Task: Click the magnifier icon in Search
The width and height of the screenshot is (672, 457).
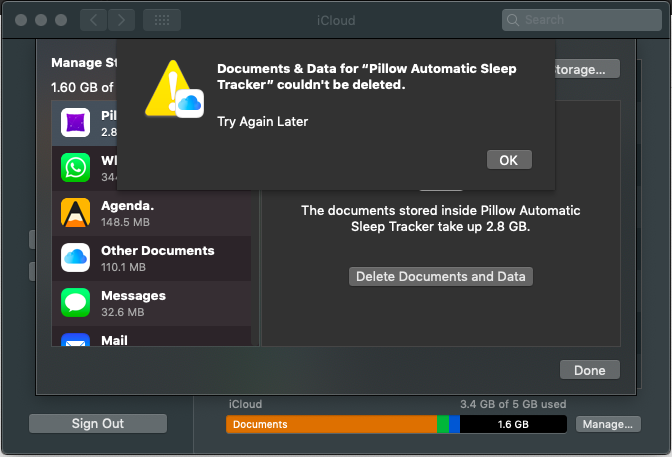Action: tap(513, 20)
